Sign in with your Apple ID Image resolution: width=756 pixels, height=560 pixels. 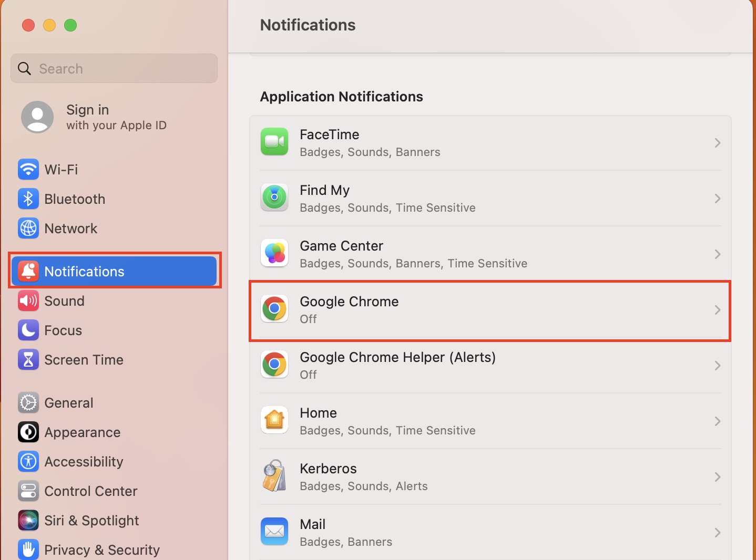pyautogui.click(x=116, y=117)
